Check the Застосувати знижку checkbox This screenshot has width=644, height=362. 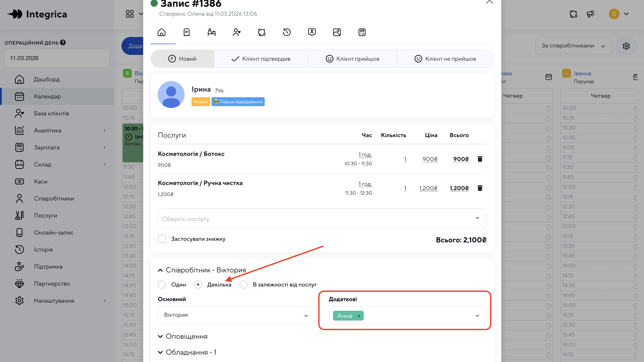tap(162, 239)
